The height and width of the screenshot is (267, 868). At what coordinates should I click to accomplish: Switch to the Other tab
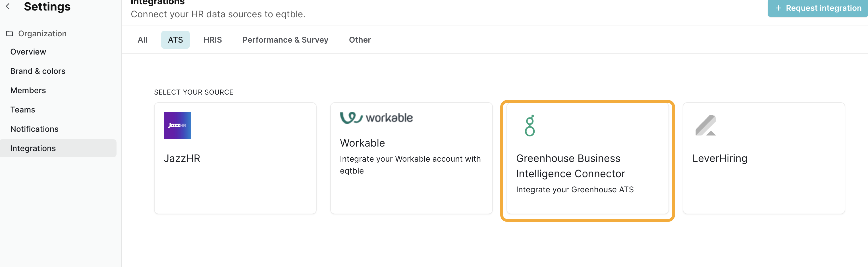coord(360,40)
